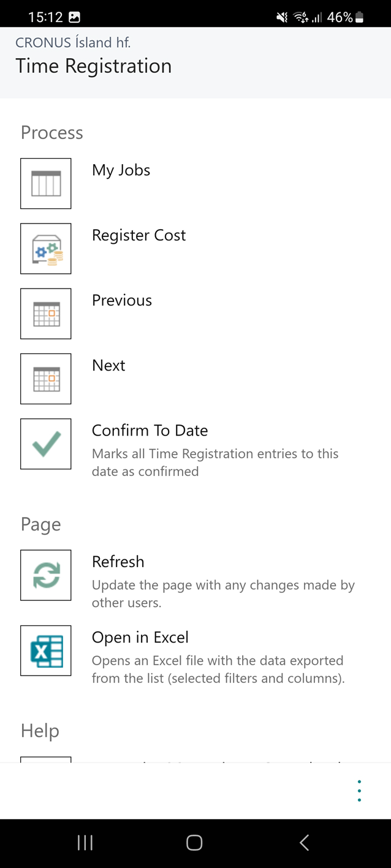Viewport: 391px width, 868px height.
Task: Tap the Previous calendar icon
Action: coord(46,314)
